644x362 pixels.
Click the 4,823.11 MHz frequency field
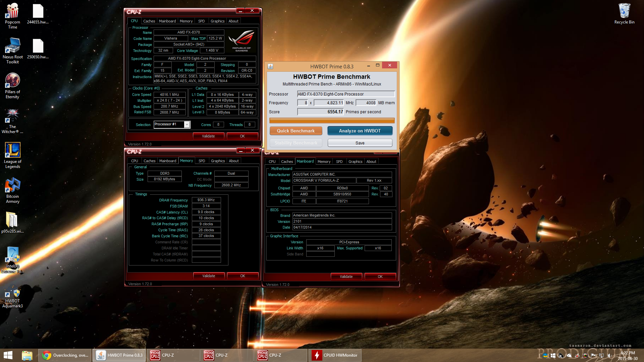(329, 103)
